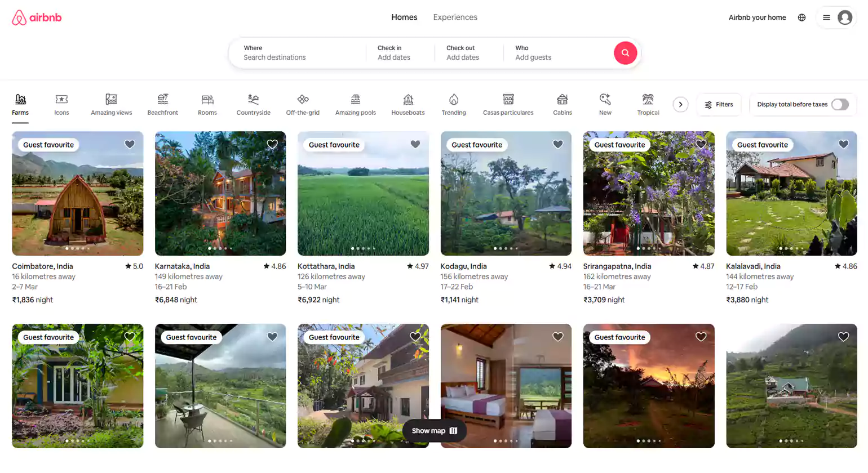Screen dimensions: 868x473
Task: Click the red search icon
Action: coord(625,52)
